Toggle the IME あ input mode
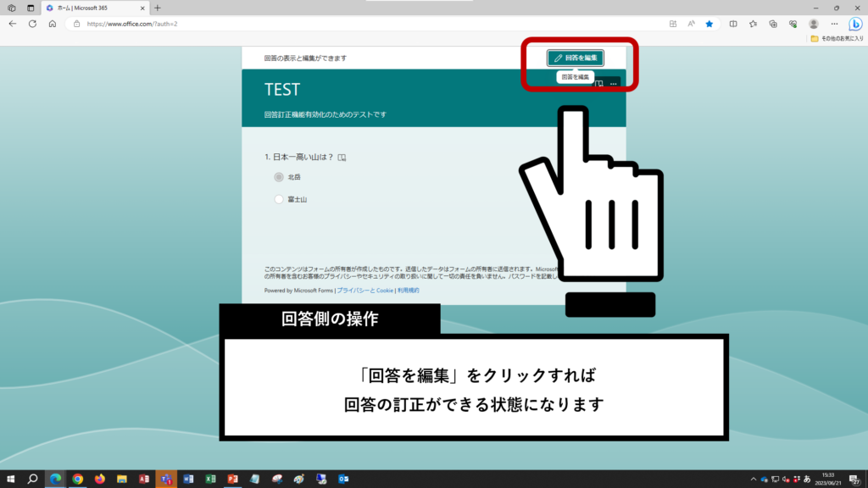 coord(807,480)
